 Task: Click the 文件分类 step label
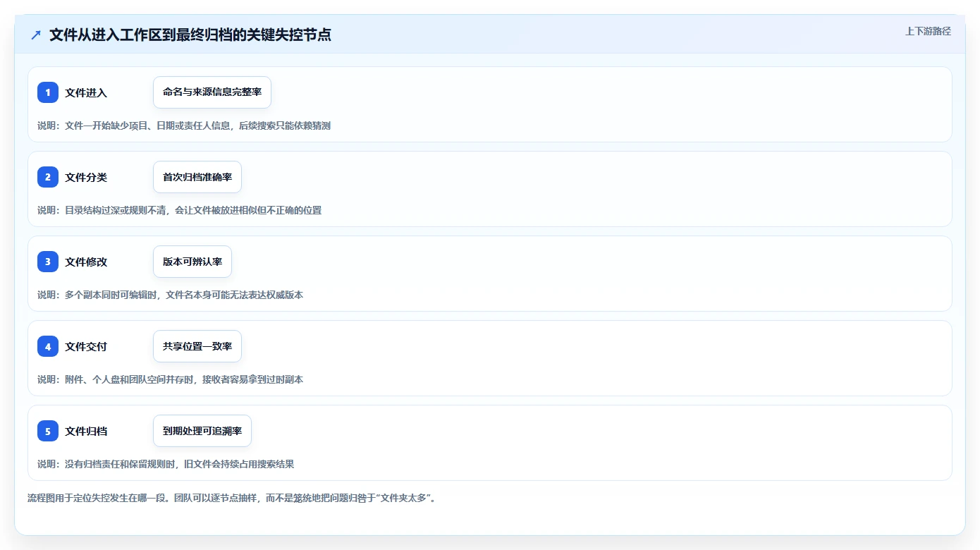pyautogui.click(x=86, y=178)
